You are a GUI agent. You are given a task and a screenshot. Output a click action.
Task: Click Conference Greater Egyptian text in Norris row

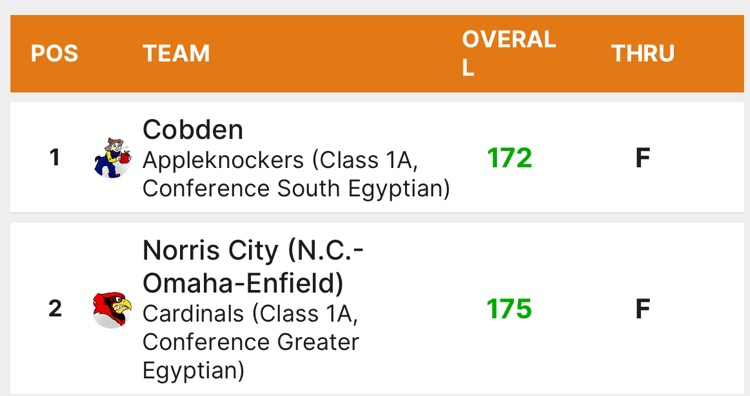tap(251, 356)
